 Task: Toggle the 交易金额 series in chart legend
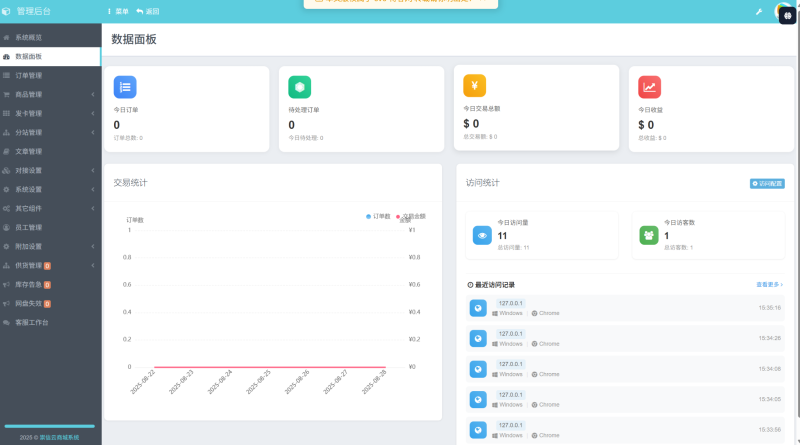point(411,216)
